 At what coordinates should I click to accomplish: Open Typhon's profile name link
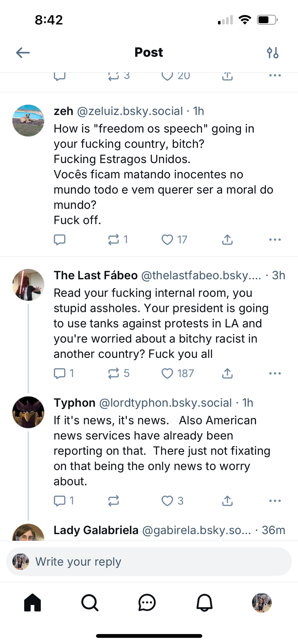pos(74,403)
